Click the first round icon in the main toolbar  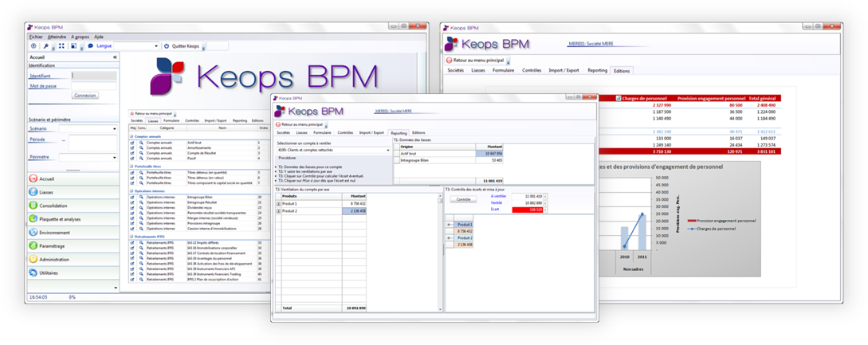click(33, 46)
